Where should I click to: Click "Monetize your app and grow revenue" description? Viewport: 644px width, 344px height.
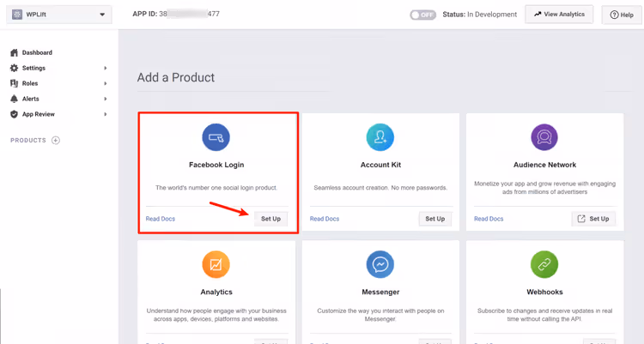[x=544, y=188]
